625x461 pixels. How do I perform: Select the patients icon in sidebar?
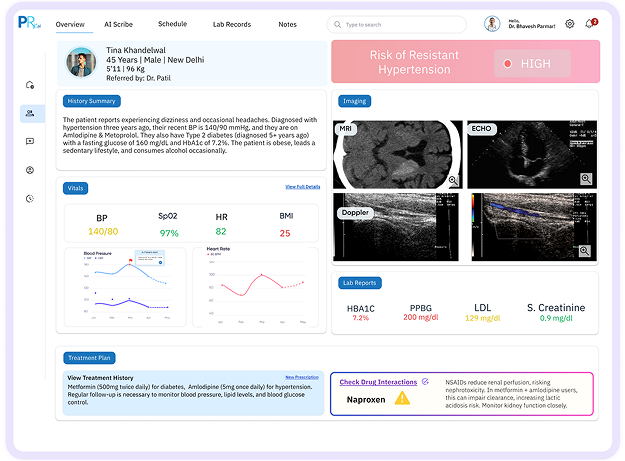[30, 113]
